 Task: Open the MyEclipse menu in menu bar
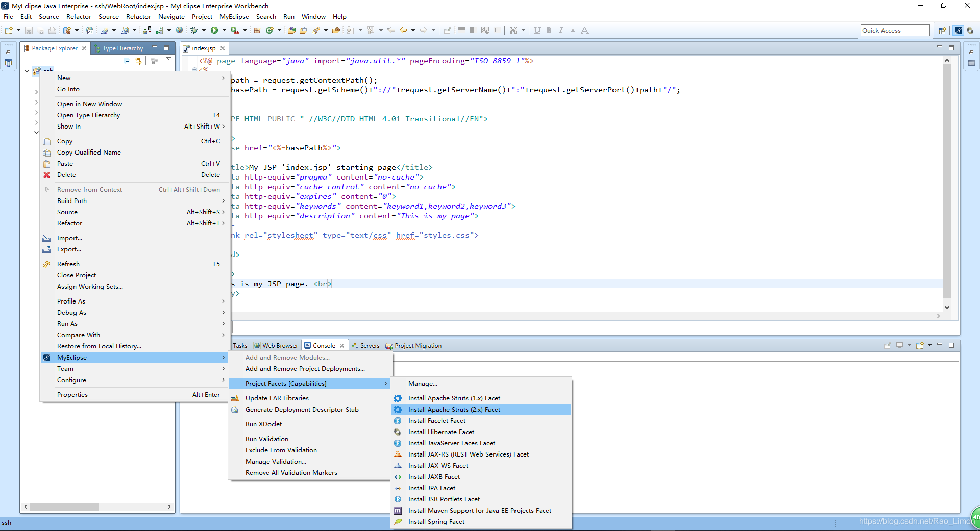click(x=234, y=16)
